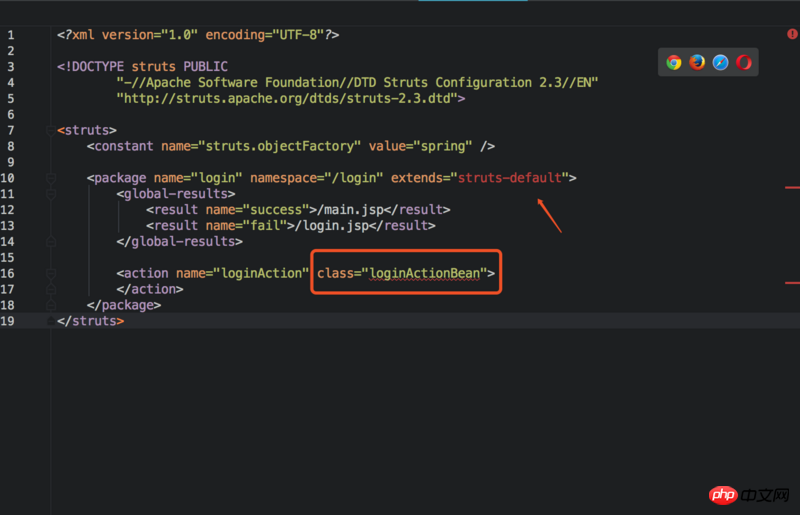Open preview in Safari browser

tap(720, 62)
